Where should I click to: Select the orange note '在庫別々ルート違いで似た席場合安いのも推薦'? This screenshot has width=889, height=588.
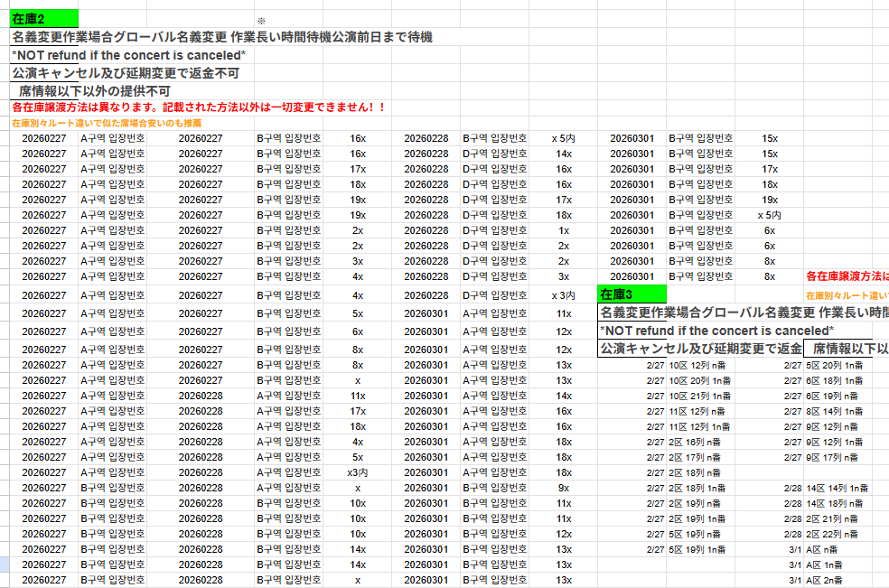pyautogui.click(x=107, y=123)
